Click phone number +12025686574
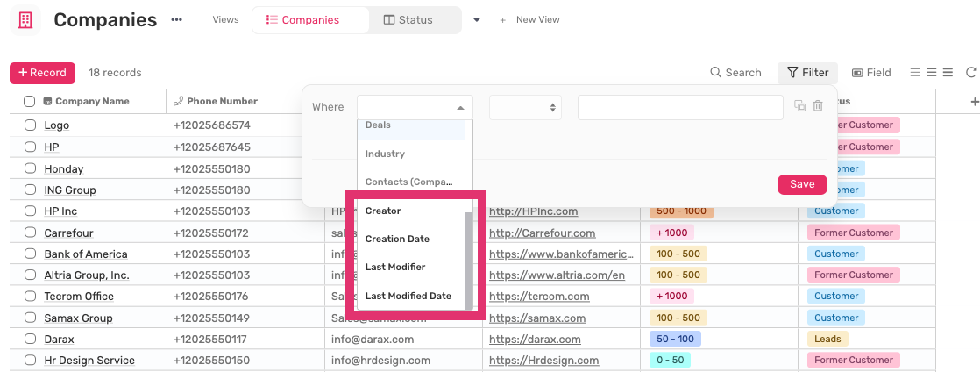 pyautogui.click(x=212, y=125)
